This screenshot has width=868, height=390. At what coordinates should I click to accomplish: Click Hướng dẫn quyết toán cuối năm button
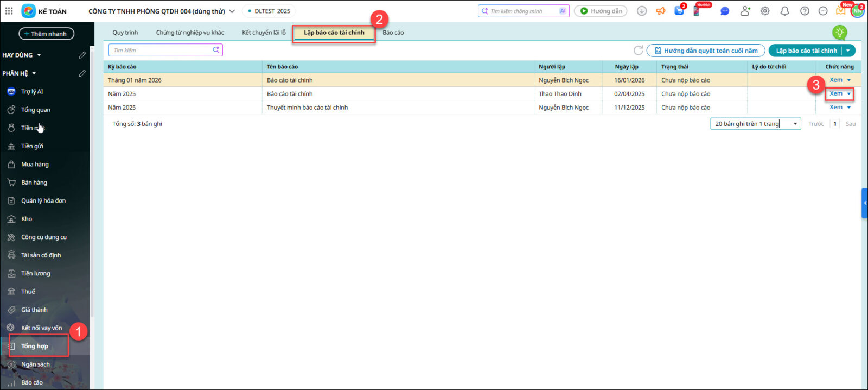pyautogui.click(x=705, y=51)
